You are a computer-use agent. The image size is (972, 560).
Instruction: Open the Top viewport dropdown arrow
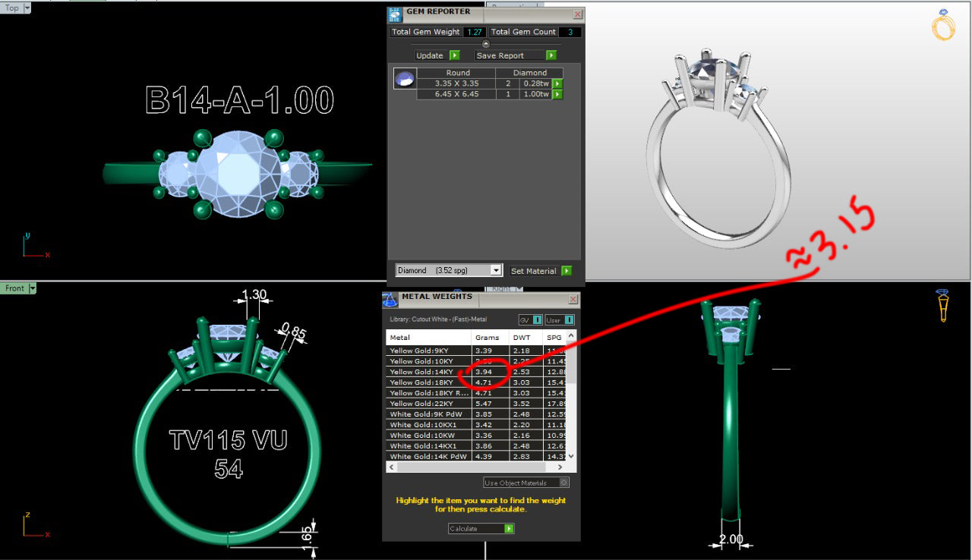point(27,8)
